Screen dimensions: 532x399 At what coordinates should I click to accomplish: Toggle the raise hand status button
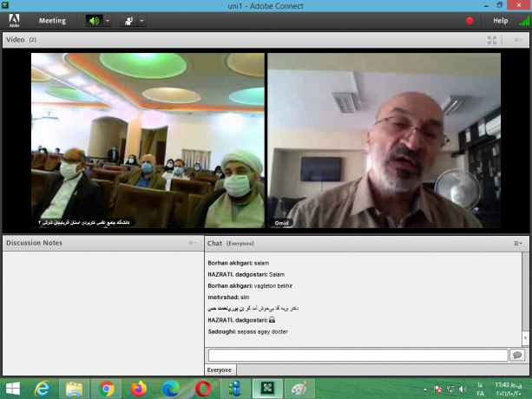(128, 21)
